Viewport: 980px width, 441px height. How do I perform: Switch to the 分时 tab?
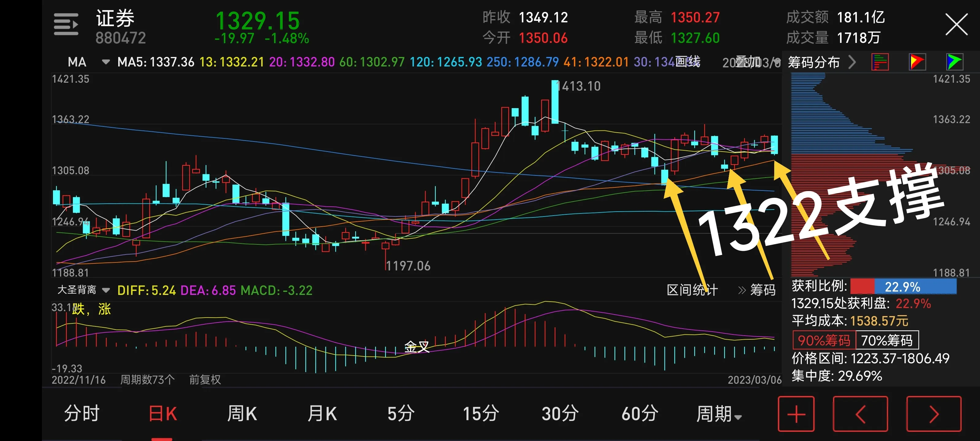point(82,414)
